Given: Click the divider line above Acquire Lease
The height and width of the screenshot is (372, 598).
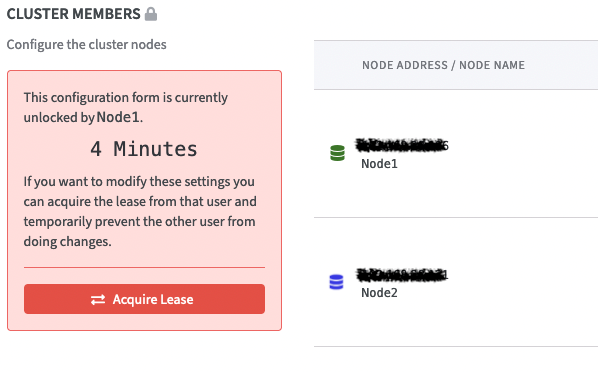Looking at the screenshot, I should 144,267.
